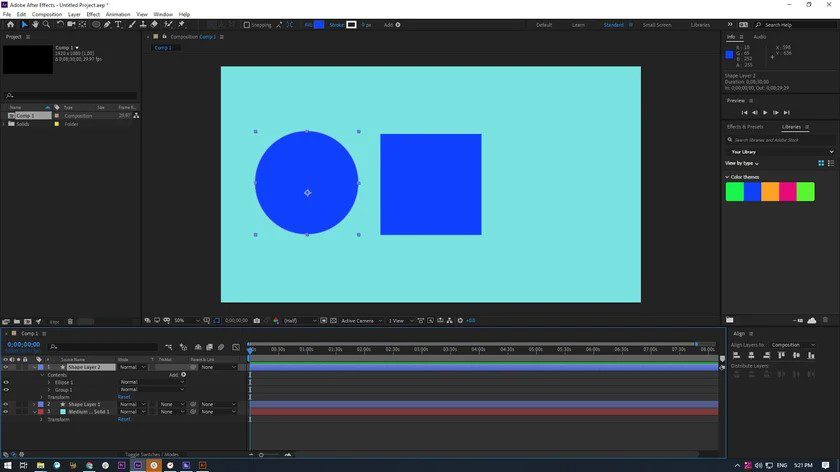The image size is (840, 472).
Task: Open the Composition menu
Action: click(47, 14)
